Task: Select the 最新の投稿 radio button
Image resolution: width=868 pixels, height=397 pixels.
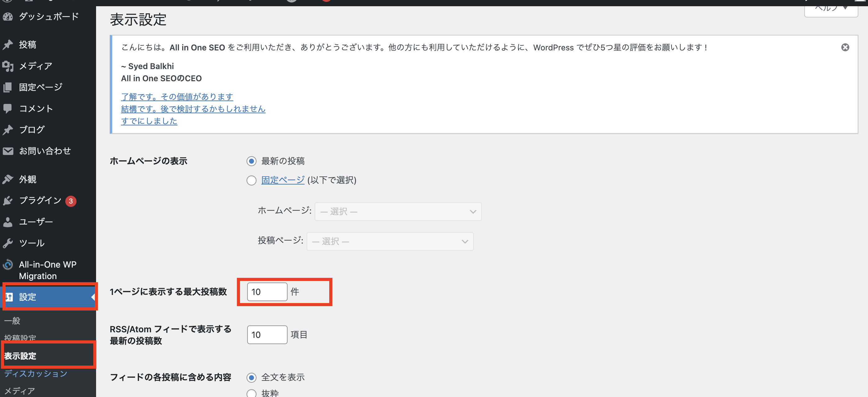Action: (x=252, y=161)
